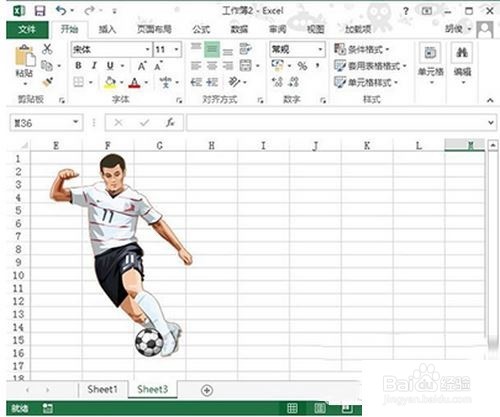Click the cell Borders icon

[x=78, y=82]
